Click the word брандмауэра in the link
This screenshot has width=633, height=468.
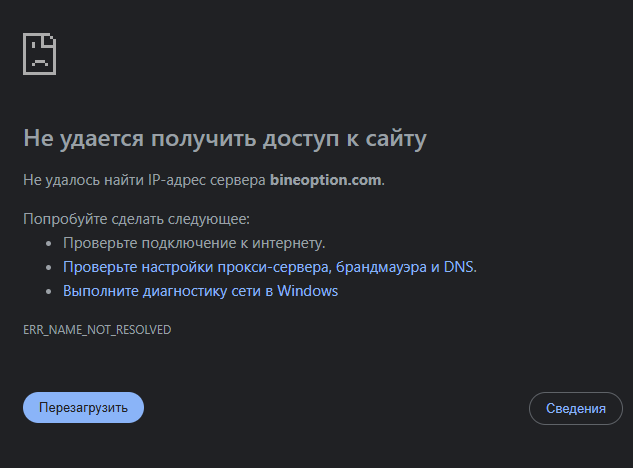[382, 267]
